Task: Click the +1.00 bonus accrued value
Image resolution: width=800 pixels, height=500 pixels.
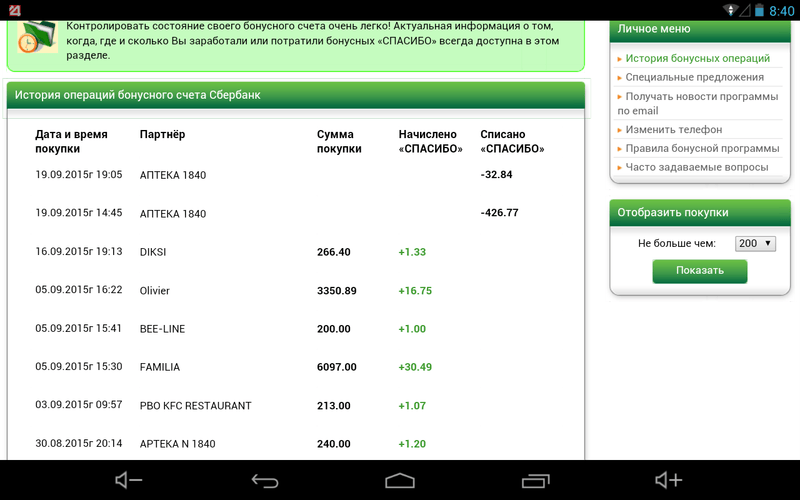Action: tap(412, 329)
